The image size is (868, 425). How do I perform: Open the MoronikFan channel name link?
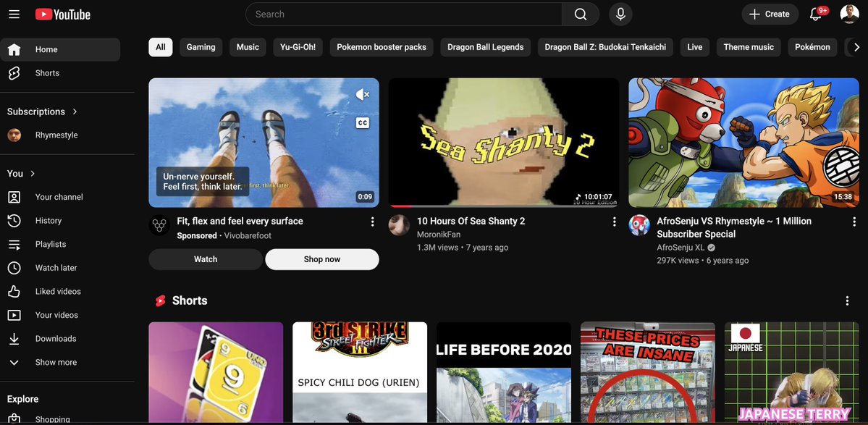pos(439,235)
